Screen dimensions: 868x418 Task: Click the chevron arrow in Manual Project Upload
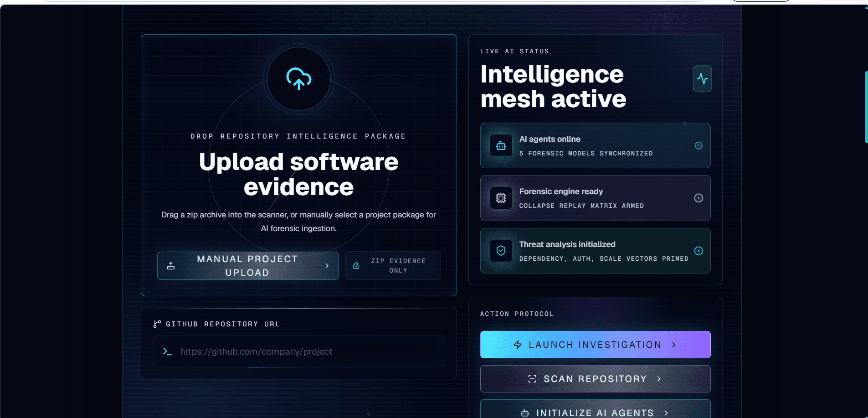327,266
